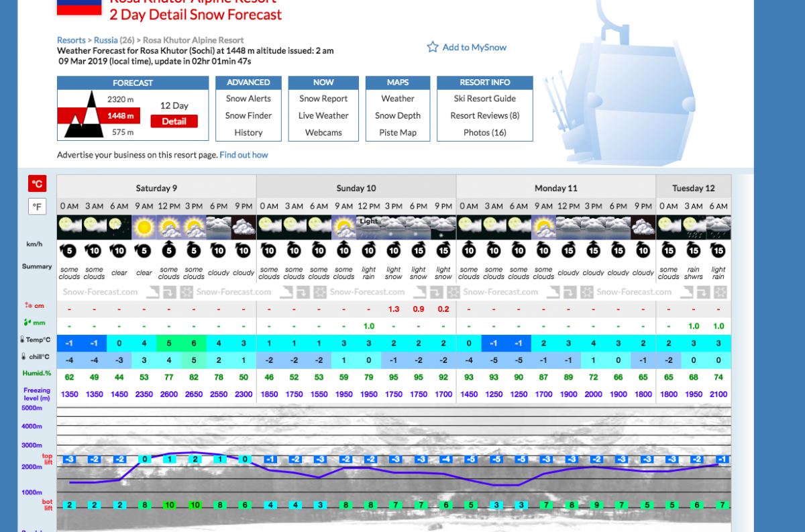The height and width of the screenshot is (532, 805).
Task: Click Saturday 12 PM partly cloudy icon
Action: pos(168,227)
